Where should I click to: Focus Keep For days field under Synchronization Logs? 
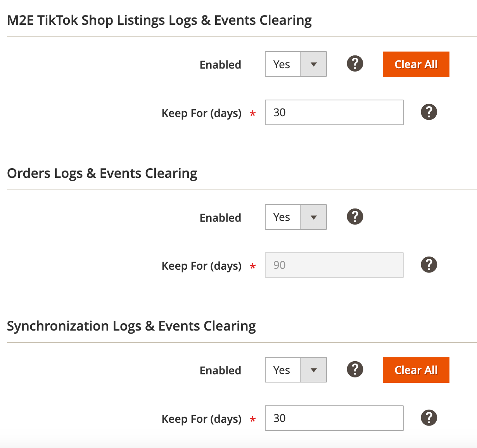click(334, 418)
